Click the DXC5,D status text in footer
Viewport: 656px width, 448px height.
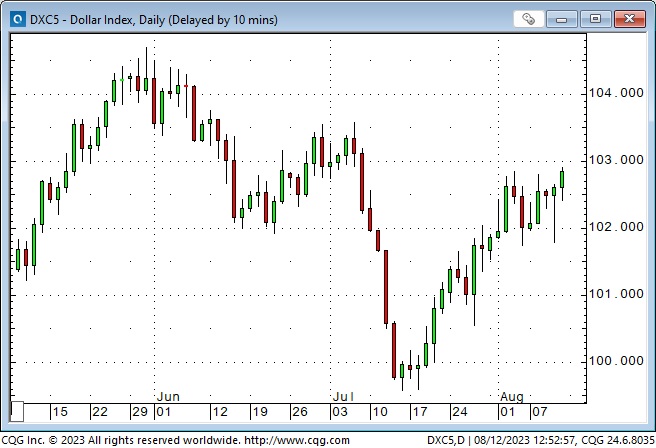(x=446, y=440)
